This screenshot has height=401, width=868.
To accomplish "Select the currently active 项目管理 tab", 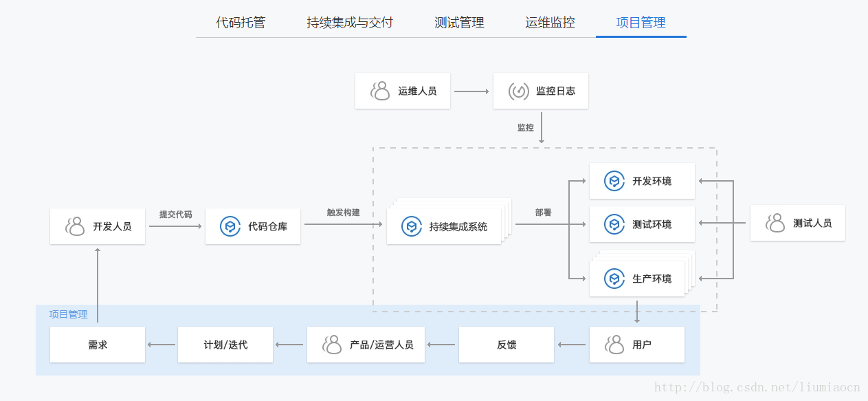I will tap(641, 22).
